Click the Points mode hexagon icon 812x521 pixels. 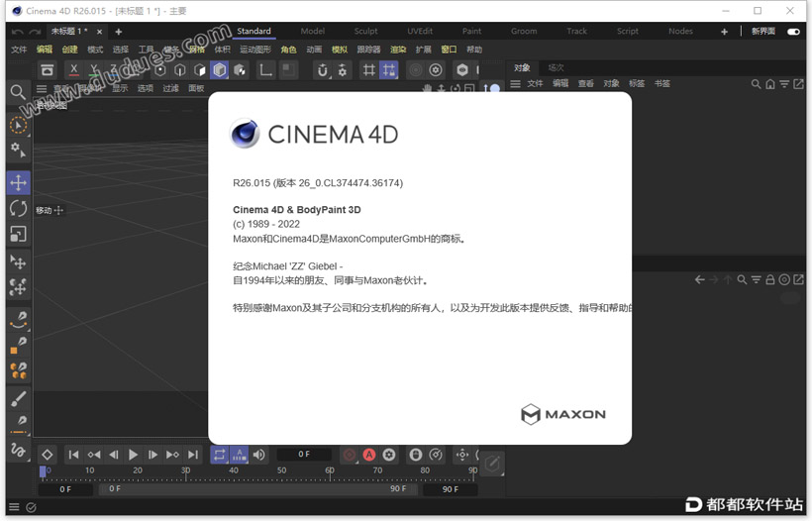pyautogui.click(x=160, y=70)
